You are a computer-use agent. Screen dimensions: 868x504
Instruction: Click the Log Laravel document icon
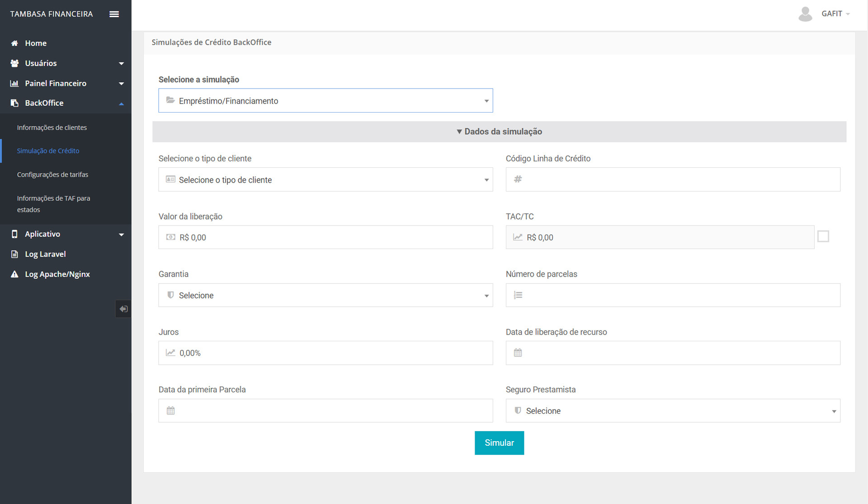[14, 254]
